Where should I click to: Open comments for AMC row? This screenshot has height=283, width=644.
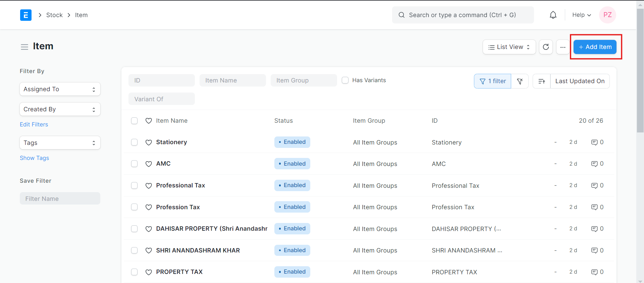click(x=597, y=164)
